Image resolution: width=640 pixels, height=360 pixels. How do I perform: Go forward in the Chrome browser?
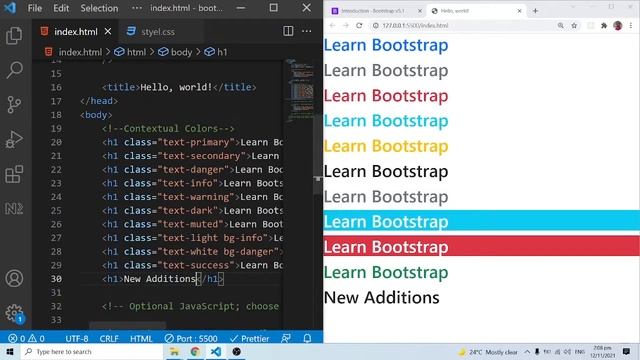point(346,25)
